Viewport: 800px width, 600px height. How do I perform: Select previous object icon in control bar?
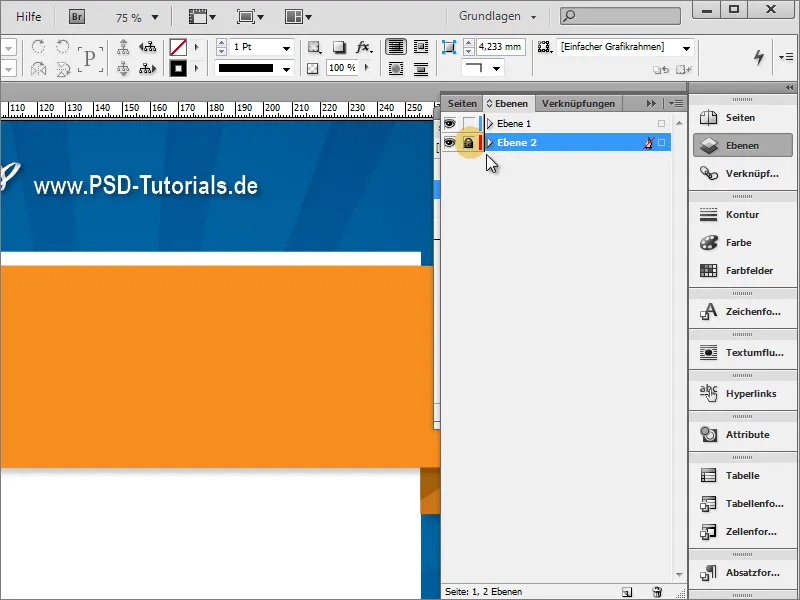[x=147, y=47]
